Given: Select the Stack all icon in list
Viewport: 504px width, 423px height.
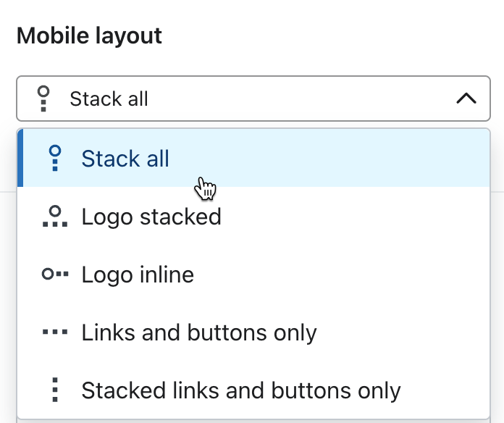Looking at the screenshot, I should point(54,158).
